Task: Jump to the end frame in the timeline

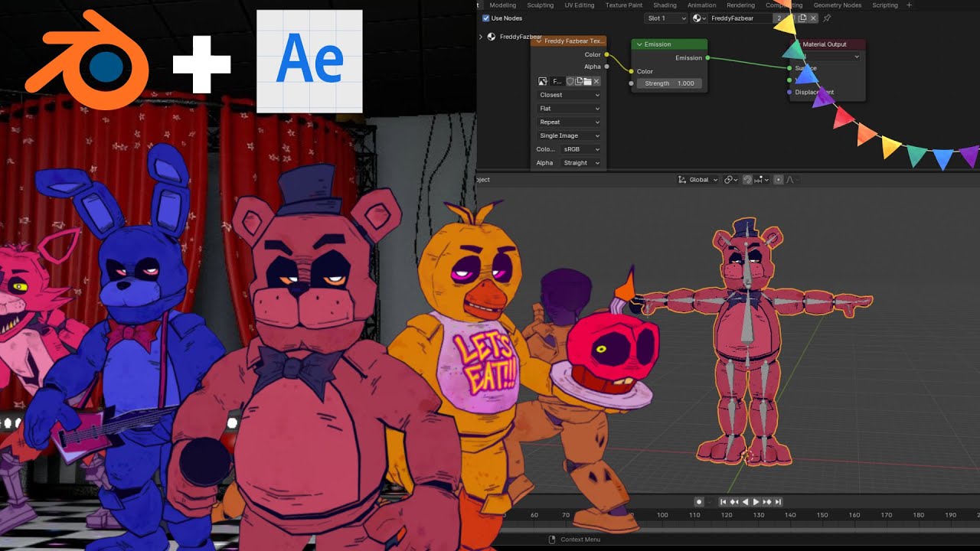Action: point(778,502)
